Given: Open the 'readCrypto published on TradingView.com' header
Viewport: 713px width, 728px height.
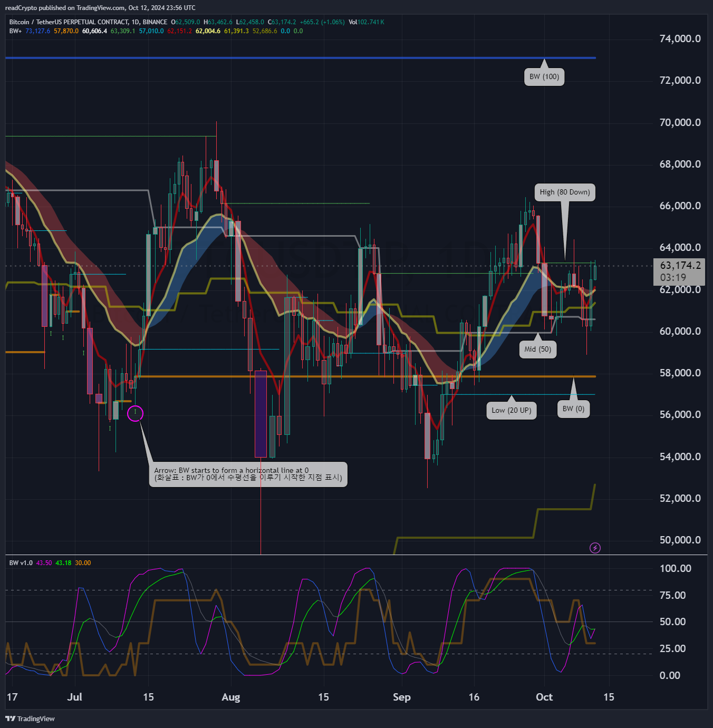Looking at the screenshot, I should coord(100,8).
